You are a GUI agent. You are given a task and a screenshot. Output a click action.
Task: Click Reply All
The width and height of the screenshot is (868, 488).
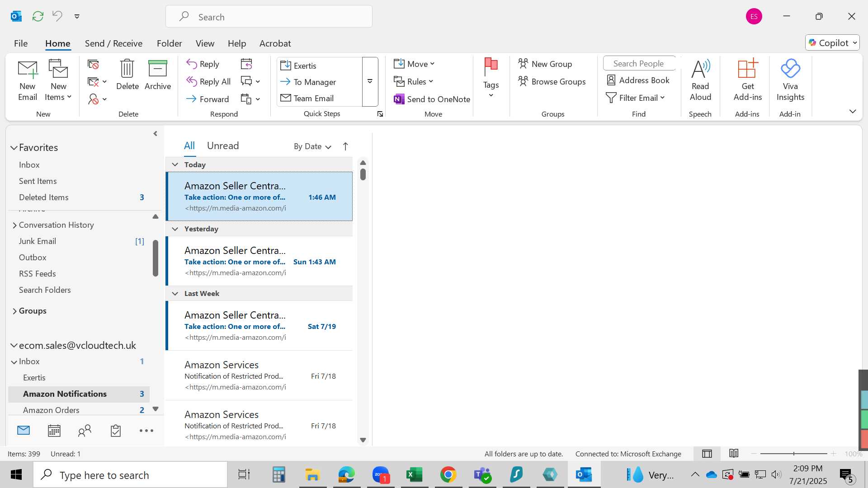(209, 82)
